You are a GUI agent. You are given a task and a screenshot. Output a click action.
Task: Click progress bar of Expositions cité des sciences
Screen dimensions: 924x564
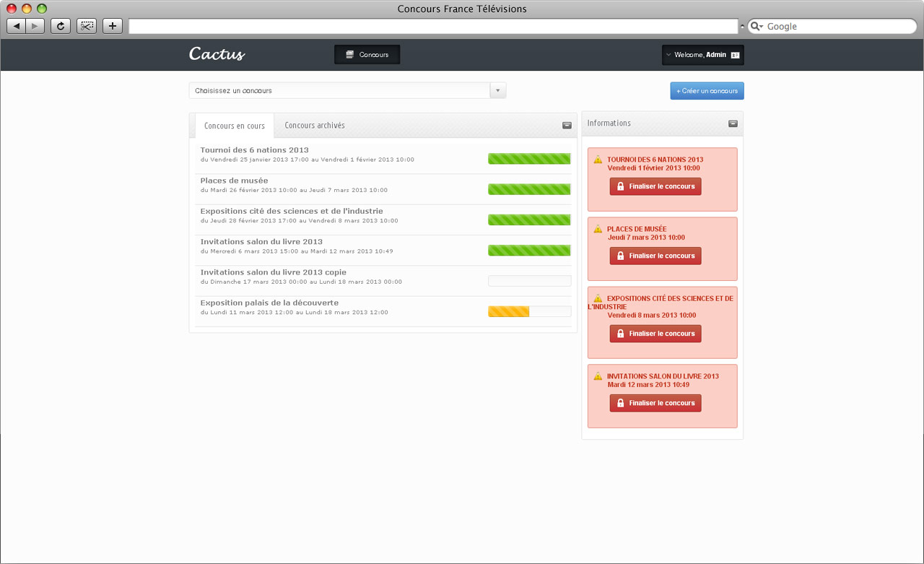[529, 220]
